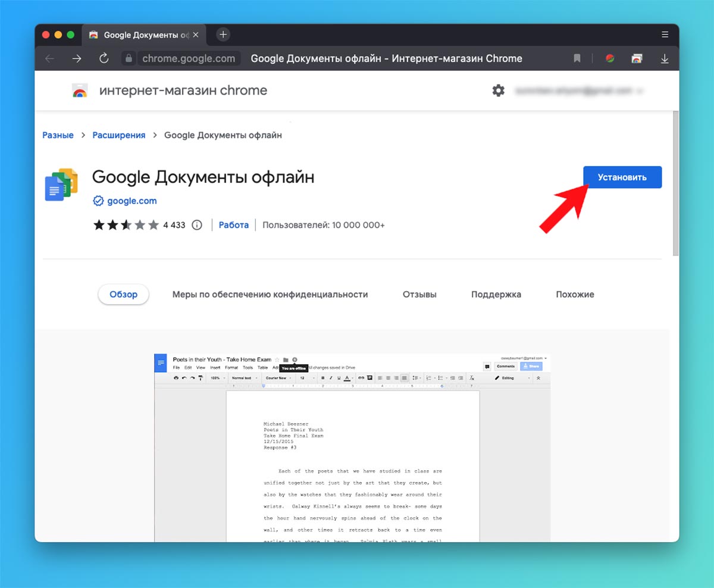Bookmark this page with the bookmark icon
The image size is (714, 588).
(577, 58)
